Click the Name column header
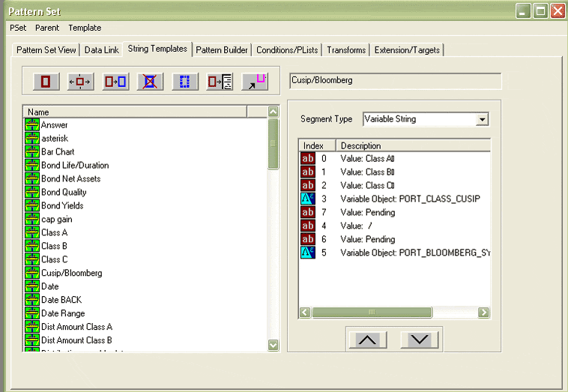This screenshot has height=392, width=568. [135, 112]
